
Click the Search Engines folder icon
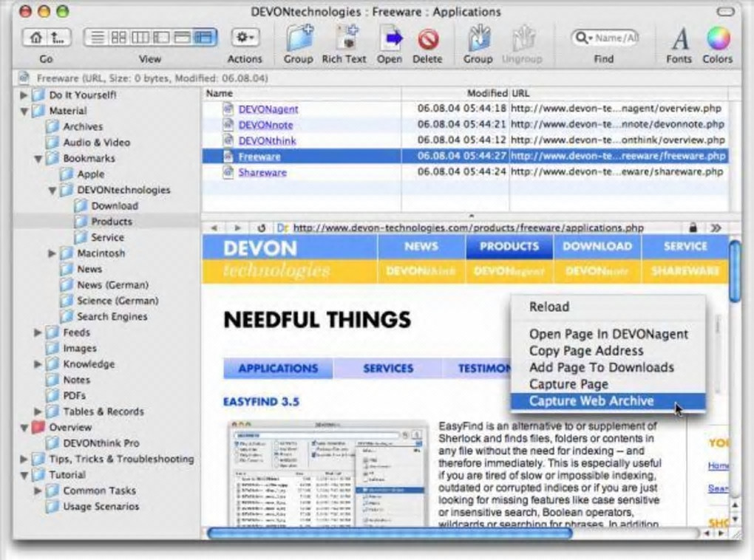67,317
